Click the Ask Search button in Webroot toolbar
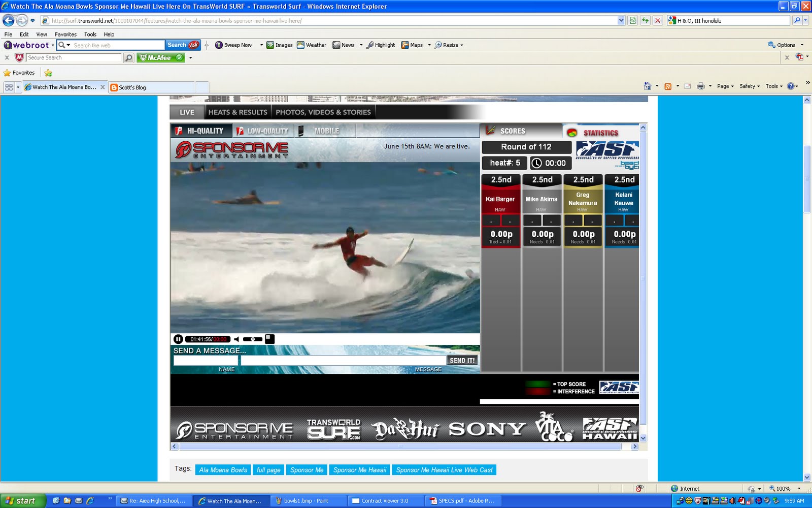This screenshot has height=508, width=812. coord(183,45)
